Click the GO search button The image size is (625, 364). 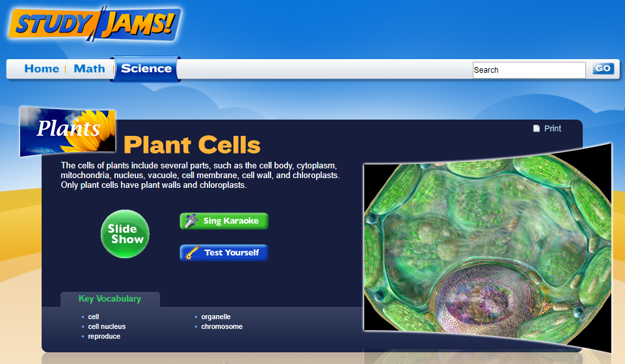pyautogui.click(x=603, y=68)
